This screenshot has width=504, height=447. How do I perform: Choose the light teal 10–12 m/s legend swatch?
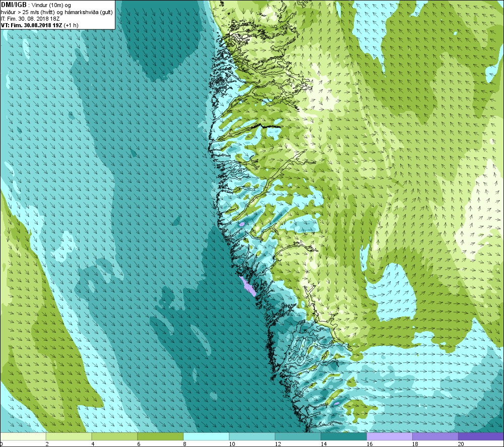point(252,436)
